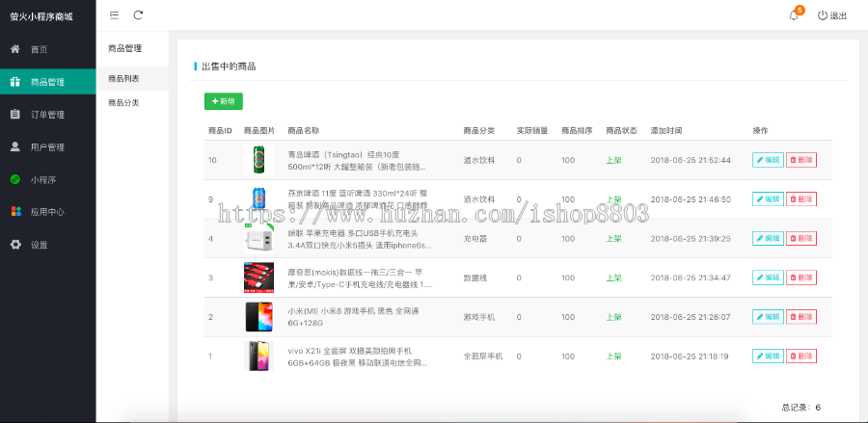
Task: Click the product name starting vivo X21i
Action: [358, 357]
